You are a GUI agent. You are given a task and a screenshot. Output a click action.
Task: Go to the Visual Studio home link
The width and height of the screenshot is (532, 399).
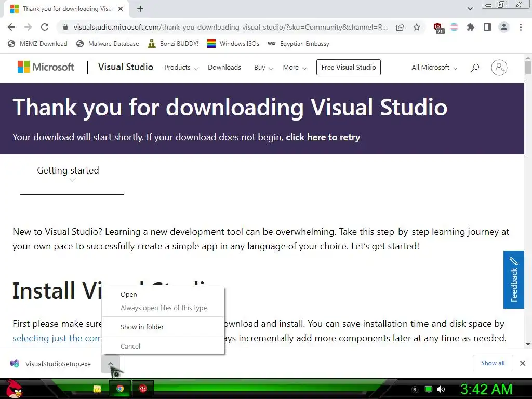126,67
